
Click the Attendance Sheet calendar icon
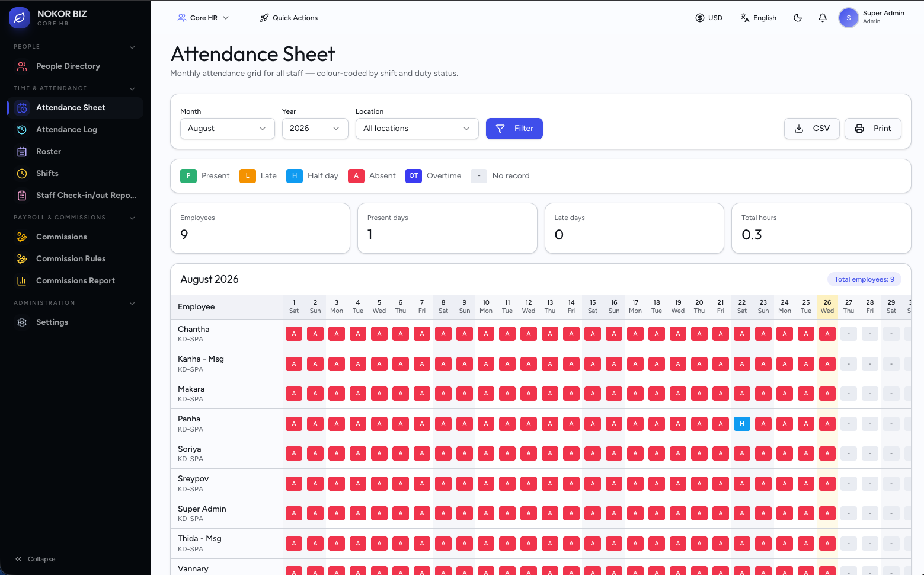(22, 107)
